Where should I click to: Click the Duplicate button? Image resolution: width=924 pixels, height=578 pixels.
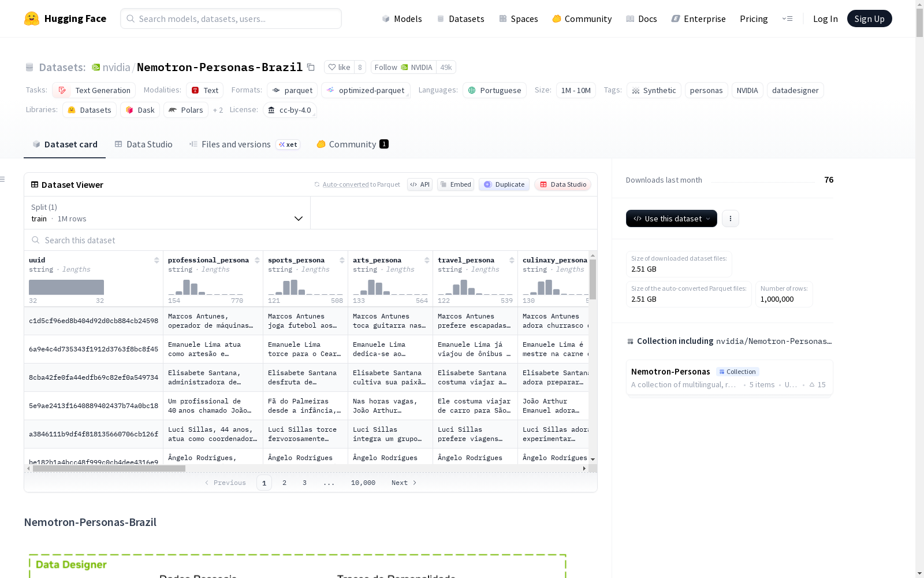tap(504, 184)
